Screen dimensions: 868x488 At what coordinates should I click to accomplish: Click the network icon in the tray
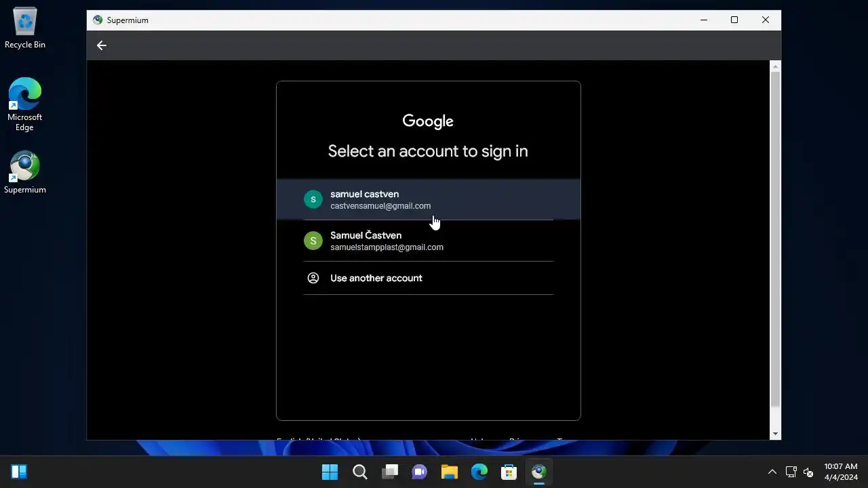[791, 472]
